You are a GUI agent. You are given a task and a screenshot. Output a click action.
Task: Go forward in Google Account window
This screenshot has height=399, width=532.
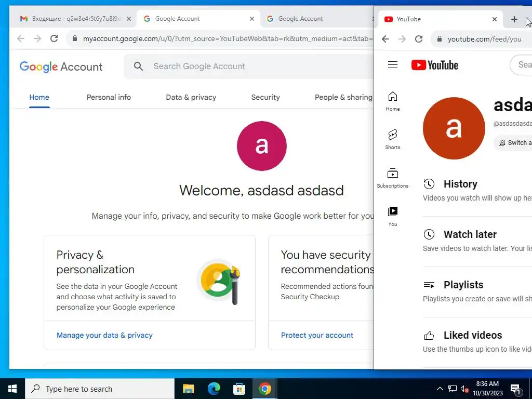pyautogui.click(x=37, y=38)
